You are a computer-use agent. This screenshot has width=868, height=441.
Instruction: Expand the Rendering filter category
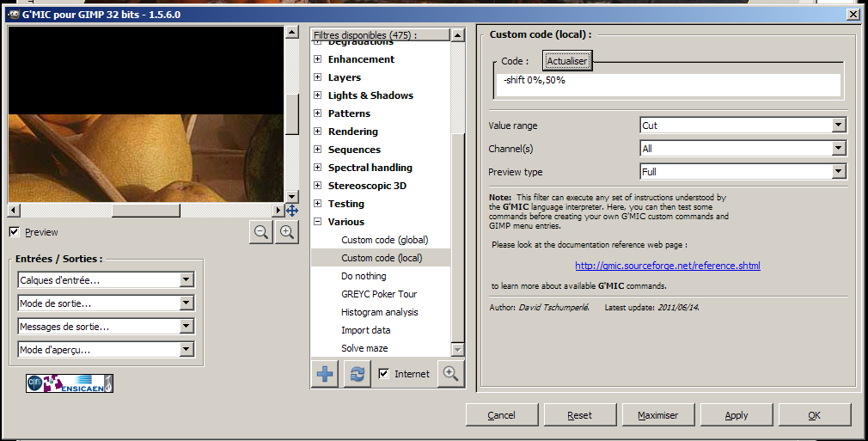pyautogui.click(x=318, y=132)
